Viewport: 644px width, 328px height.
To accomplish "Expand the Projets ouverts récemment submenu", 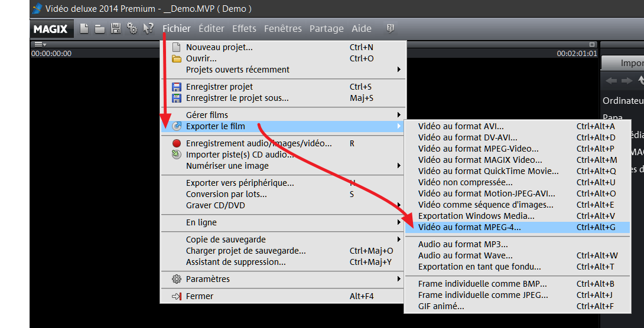I will [x=238, y=70].
